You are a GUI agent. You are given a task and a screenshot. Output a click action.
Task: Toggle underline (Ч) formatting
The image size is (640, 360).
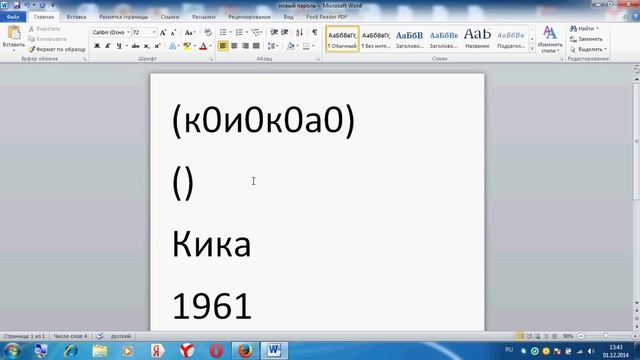click(119, 46)
